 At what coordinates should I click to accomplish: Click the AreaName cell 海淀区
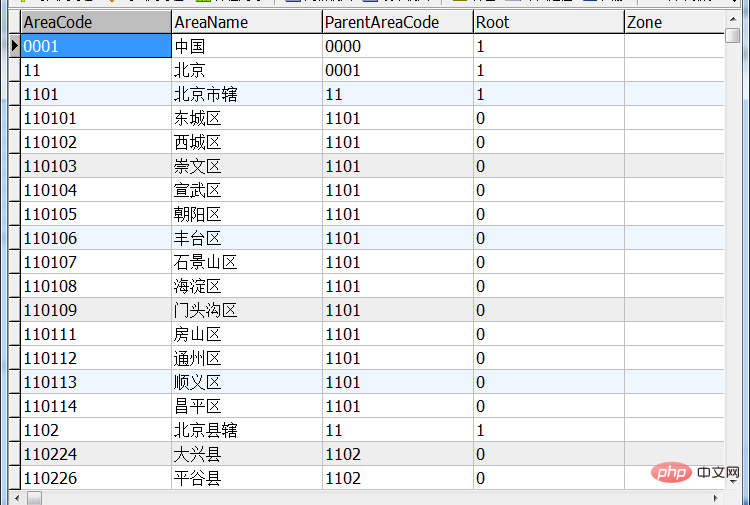[x=247, y=286]
